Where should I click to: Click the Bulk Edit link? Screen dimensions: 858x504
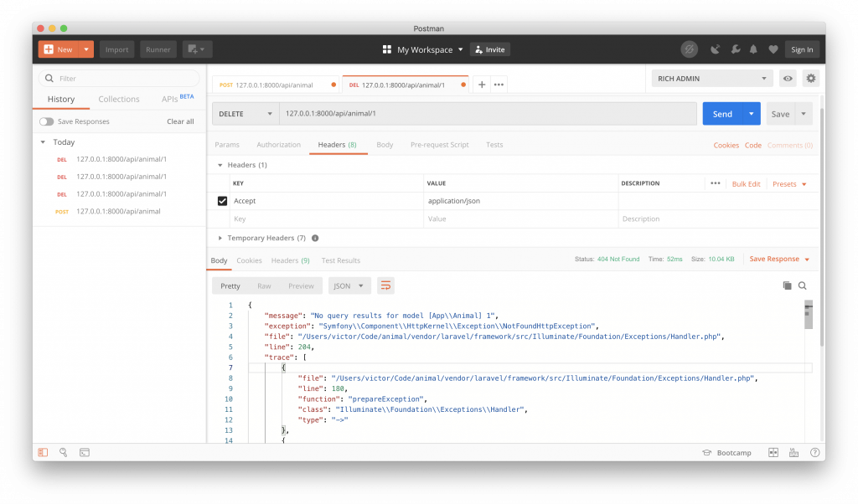tap(746, 184)
